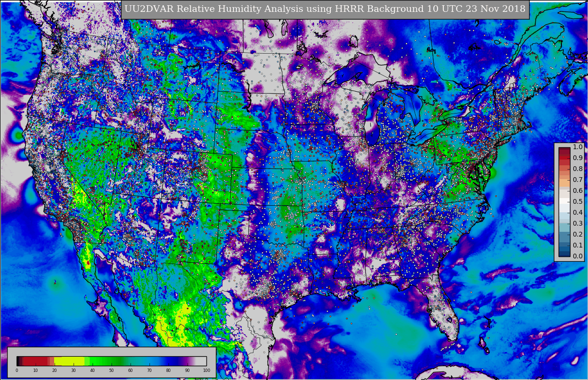
Task: Select the green segment of the humidity colorbar
Action: [x=104, y=361]
